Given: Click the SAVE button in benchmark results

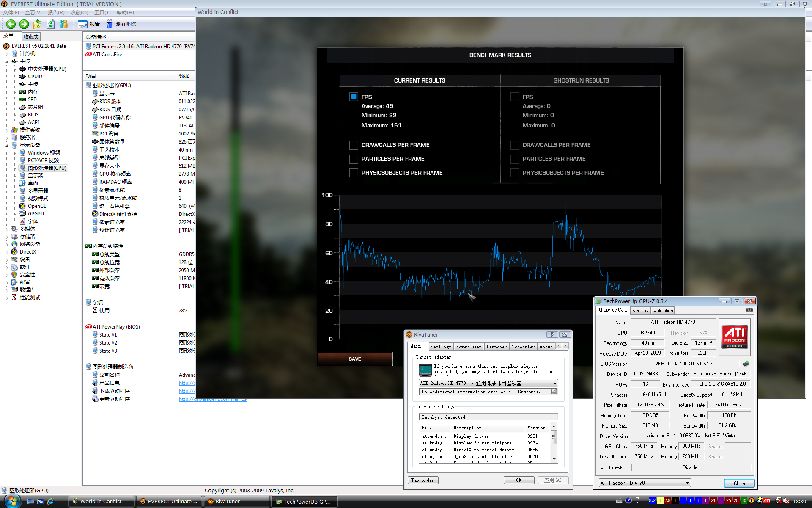Looking at the screenshot, I should pos(355,359).
